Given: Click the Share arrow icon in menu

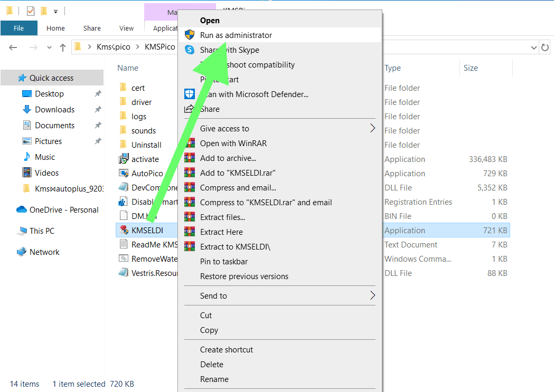Looking at the screenshot, I should click(190, 109).
